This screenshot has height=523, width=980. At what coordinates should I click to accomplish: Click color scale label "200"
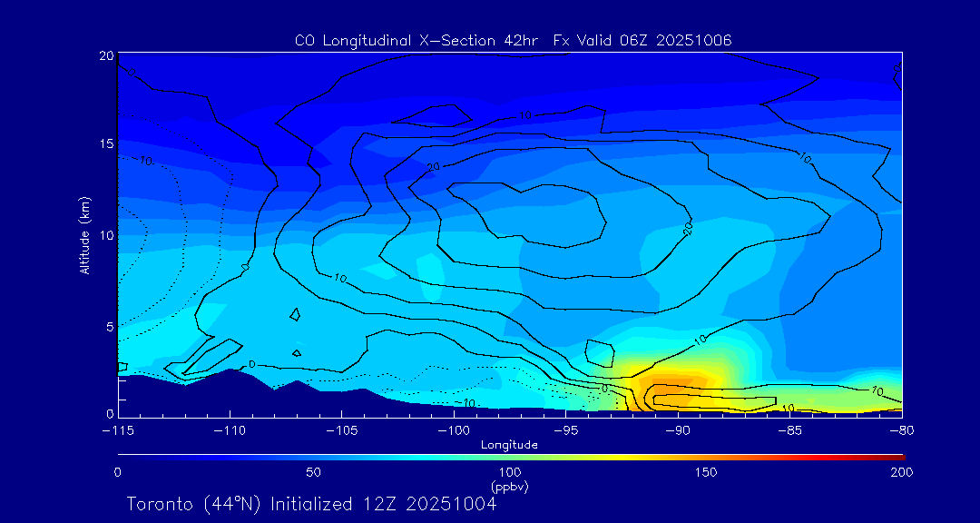[903, 472]
